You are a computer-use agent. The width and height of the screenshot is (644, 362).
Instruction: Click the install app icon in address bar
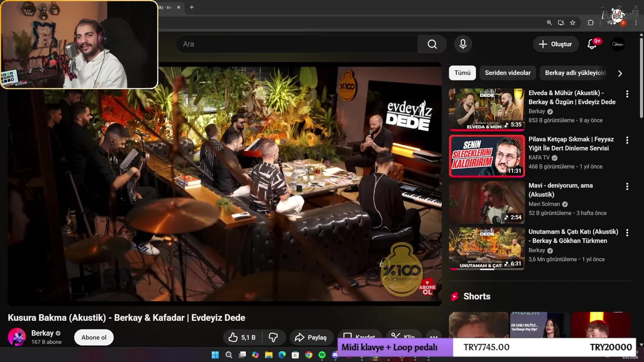click(561, 23)
